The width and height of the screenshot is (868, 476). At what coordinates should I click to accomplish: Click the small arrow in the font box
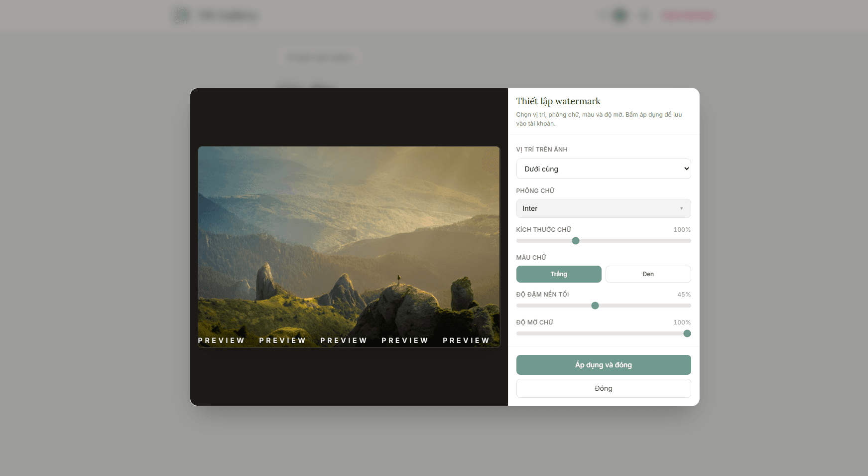pos(681,208)
